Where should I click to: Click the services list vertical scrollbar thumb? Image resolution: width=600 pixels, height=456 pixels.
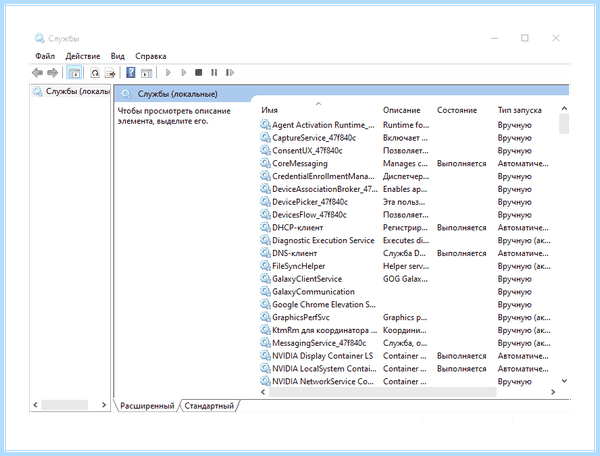tap(564, 124)
